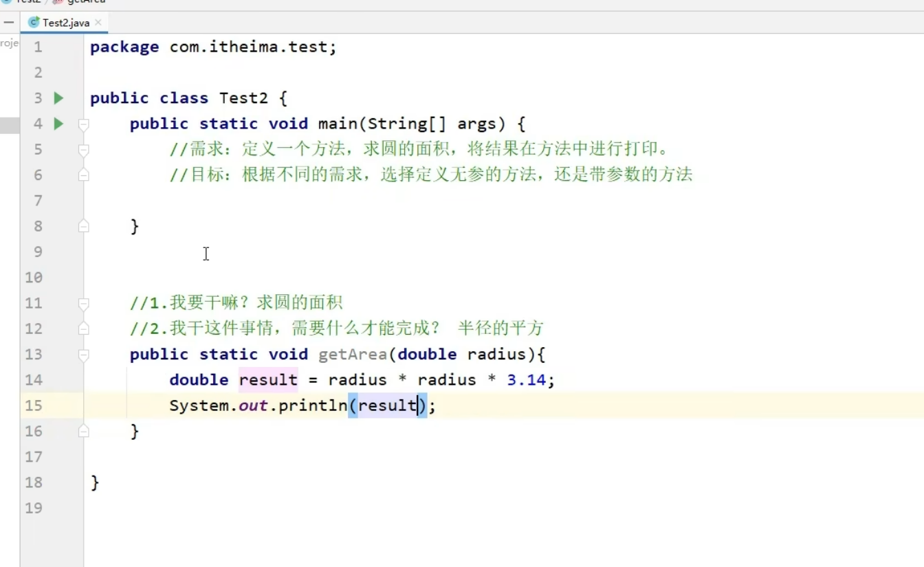Click the Project tool window label on the left edge

(x=8, y=42)
